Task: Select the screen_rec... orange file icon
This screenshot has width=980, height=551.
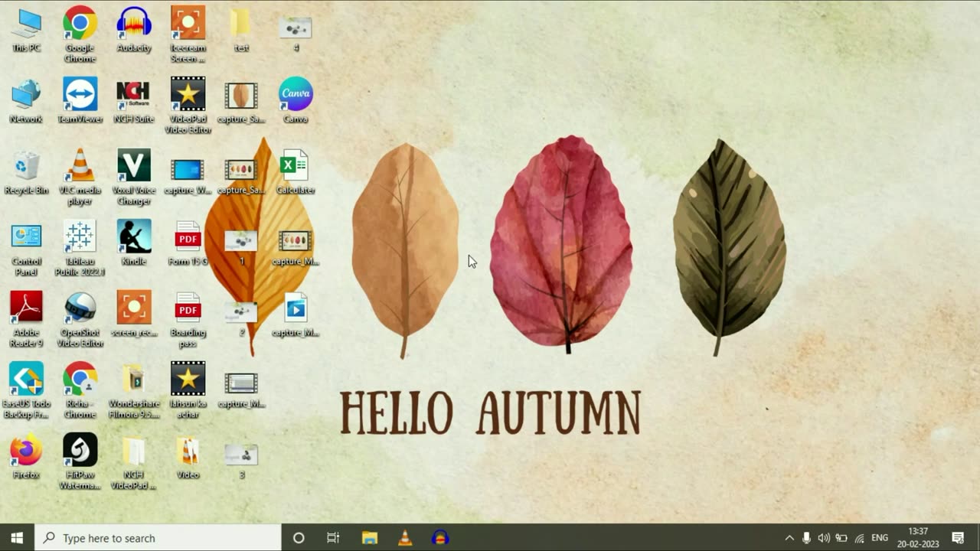Action: (134, 315)
